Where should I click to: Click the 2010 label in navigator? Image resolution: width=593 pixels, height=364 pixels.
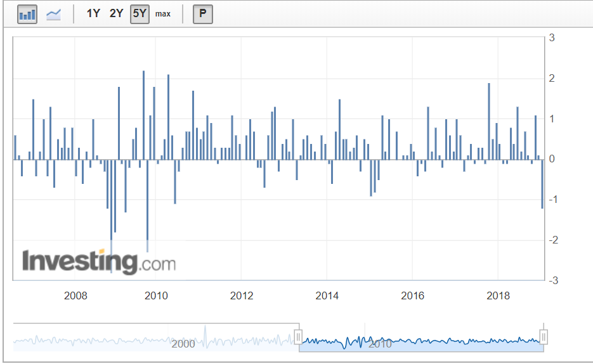380,344
